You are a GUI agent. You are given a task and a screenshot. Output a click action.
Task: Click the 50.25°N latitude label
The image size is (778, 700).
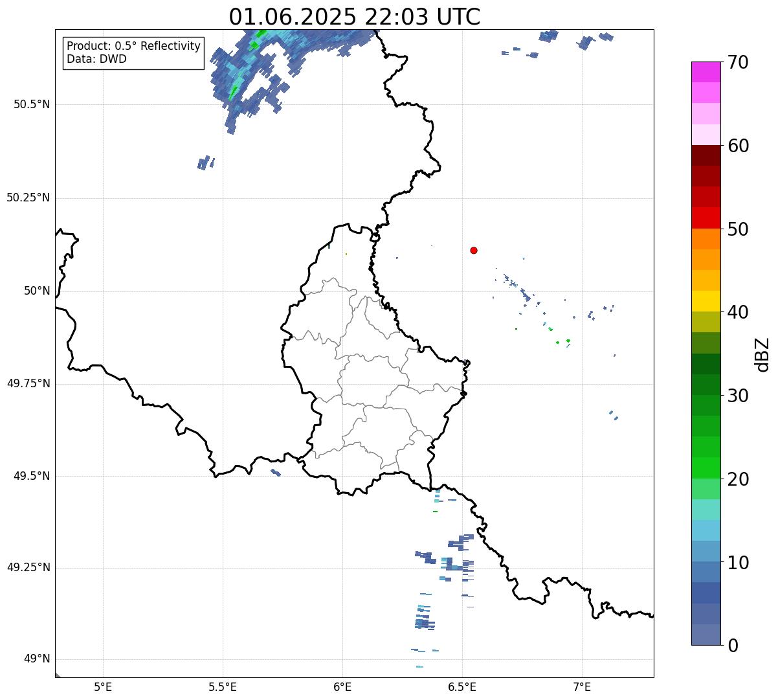[28, 198]
